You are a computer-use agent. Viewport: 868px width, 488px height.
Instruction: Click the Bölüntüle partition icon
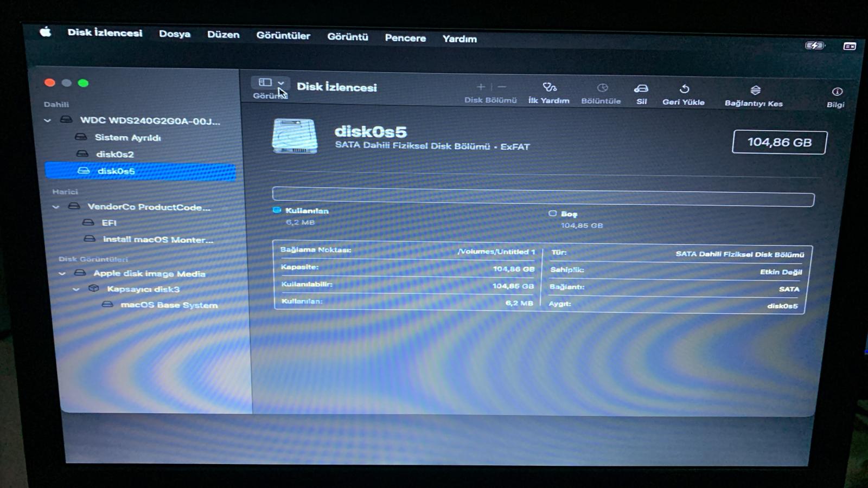602,88
